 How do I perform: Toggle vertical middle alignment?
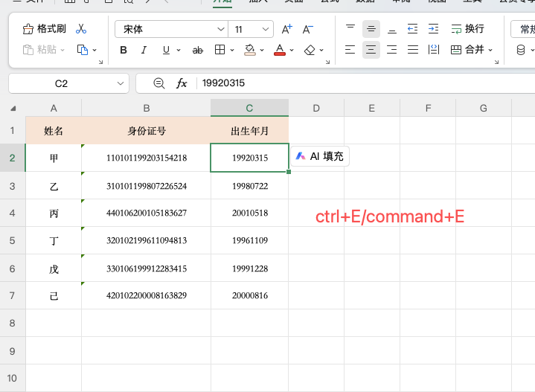click(x=371, y=29)
